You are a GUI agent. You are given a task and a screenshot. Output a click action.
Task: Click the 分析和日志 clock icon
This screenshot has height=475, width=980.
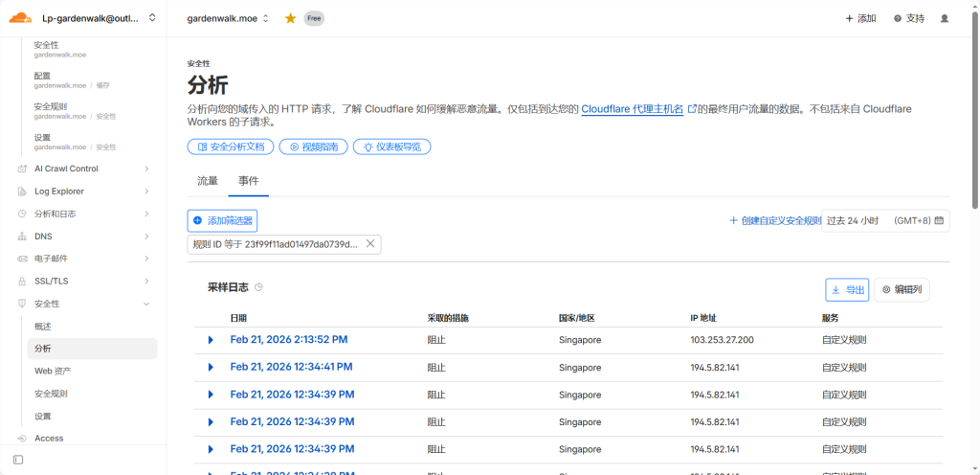tap(23, 214)
